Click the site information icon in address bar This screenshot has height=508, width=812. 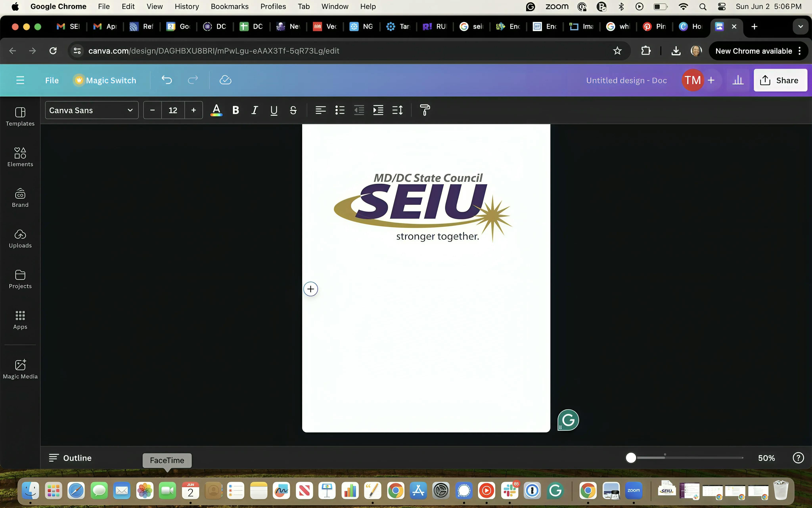77,51
